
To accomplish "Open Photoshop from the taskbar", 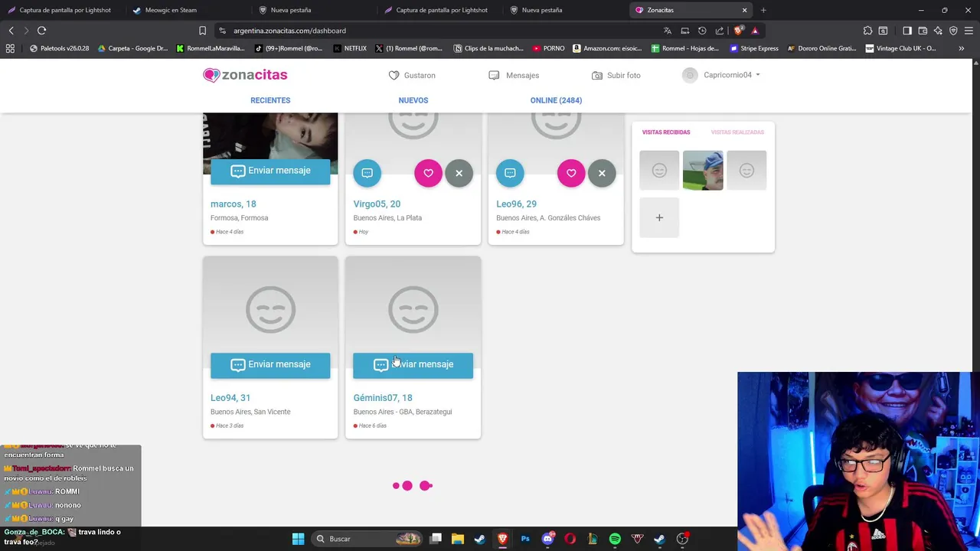I will (525, 539).
